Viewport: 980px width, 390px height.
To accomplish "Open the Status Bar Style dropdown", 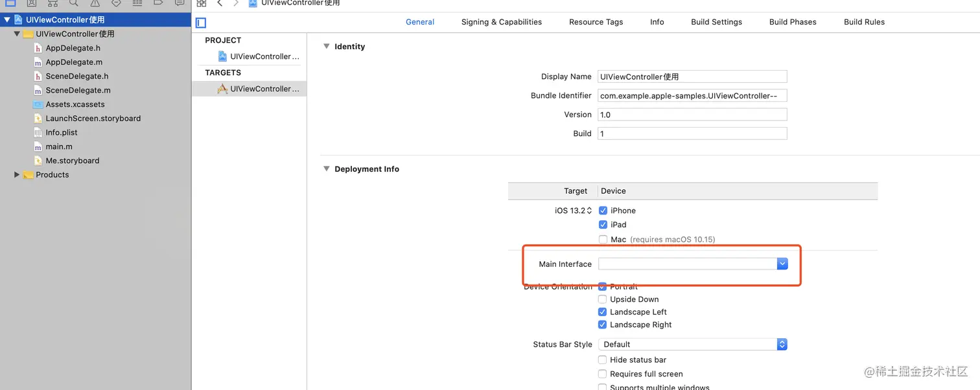I will tap(692, 345).
